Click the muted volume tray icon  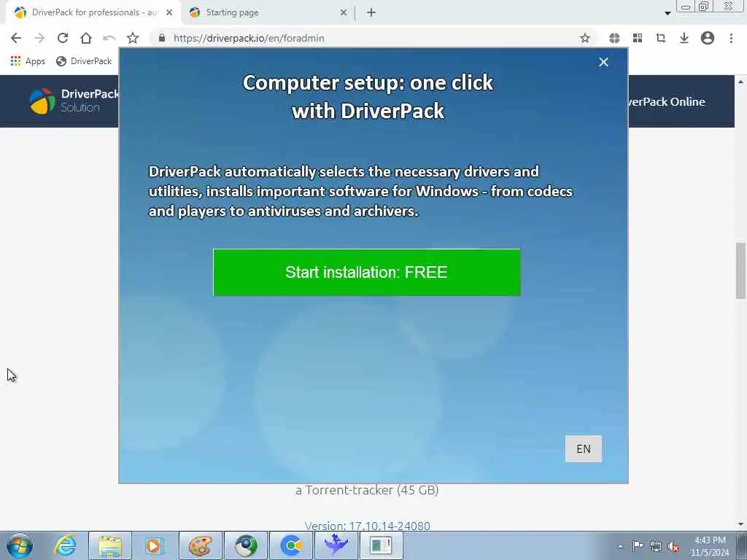(673, 547)
